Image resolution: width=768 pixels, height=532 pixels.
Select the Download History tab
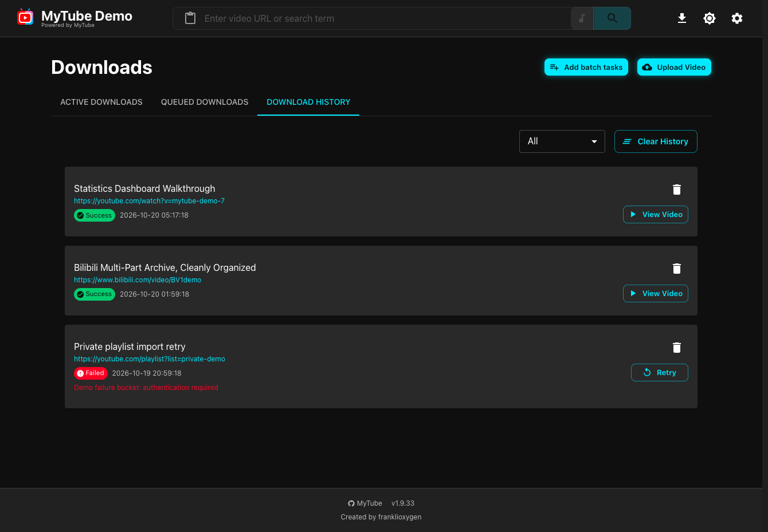pyautogui.click(x=308, y=102)
